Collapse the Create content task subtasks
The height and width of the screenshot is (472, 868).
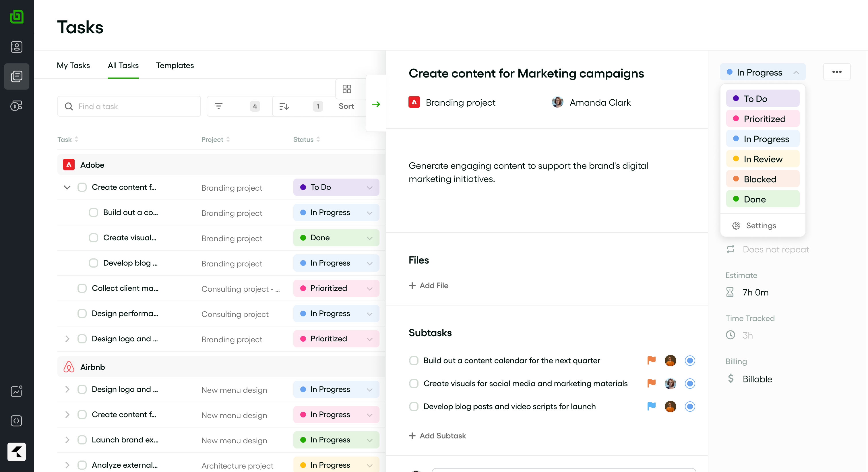coord(67,187)
